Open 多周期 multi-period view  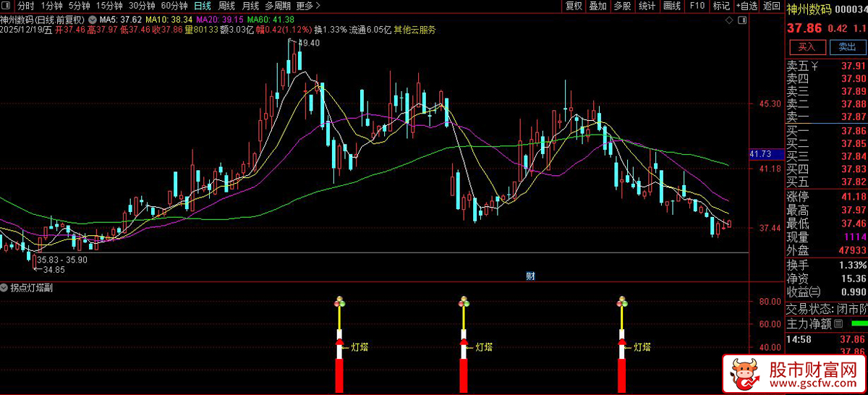click(278, 6)
